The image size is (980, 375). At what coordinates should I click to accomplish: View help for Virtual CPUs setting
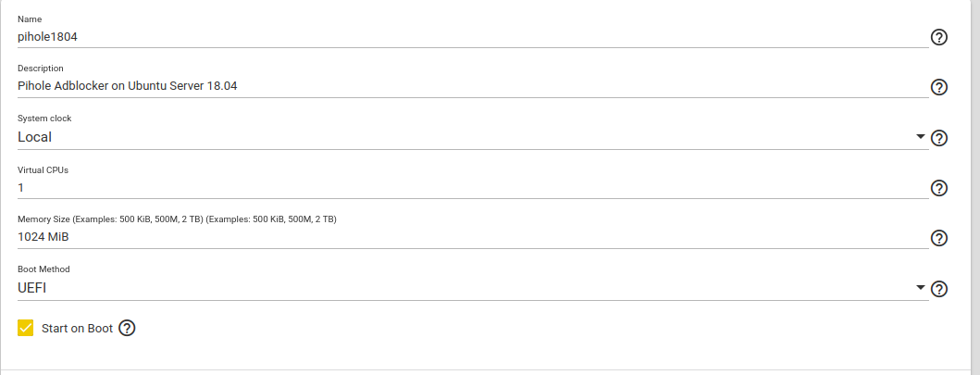pyautogui.click(x=938, y=188)
